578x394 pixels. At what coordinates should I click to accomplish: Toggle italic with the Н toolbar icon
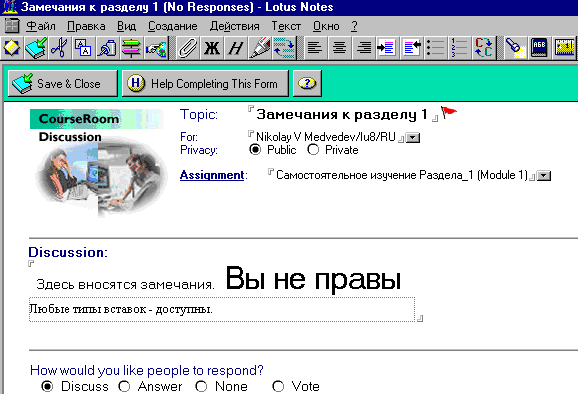236,48
